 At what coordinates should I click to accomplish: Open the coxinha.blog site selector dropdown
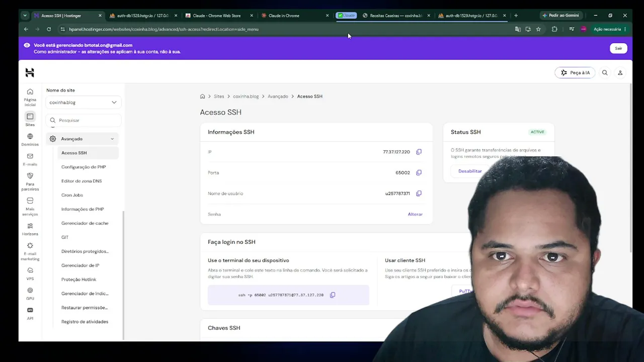pyautogui.click(x=83, y=103)
